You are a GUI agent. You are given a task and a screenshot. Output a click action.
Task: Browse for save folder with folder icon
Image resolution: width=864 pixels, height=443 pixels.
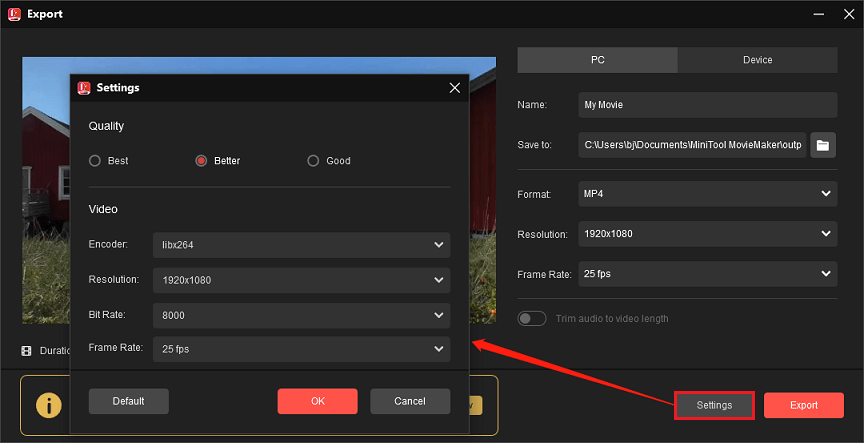click(823, 145)
